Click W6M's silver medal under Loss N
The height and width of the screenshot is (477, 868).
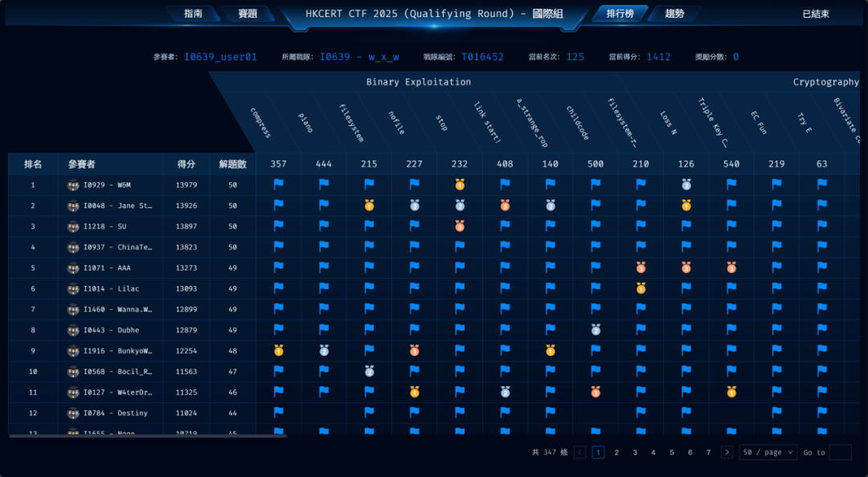686,185
